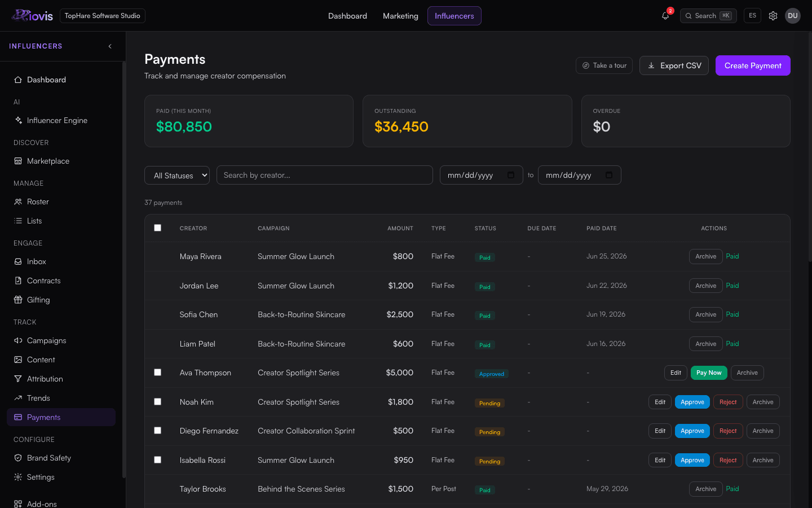Viewport: 812px width, 508px height.
Task: Click the Attribution funnel icon
Action: pos(18,379)
